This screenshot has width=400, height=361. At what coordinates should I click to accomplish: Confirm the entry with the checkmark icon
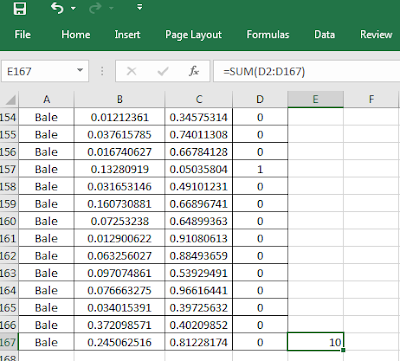pyautogui.click(x=163, y=71)
